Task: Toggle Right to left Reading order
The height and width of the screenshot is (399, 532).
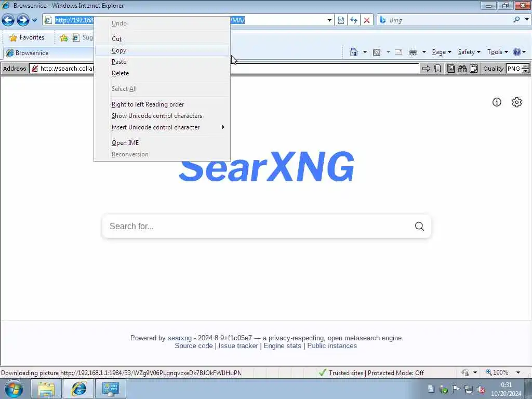Action: click(162, 104)
